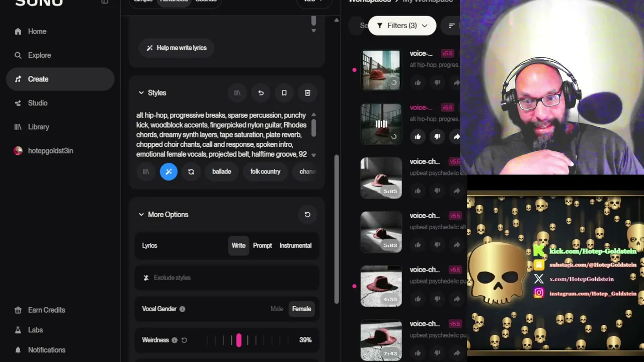Image resolution: width=644 pixels, height=362 pixels.
Task: Show the Vocal Gender info tooltip
Action: point(182,309)
